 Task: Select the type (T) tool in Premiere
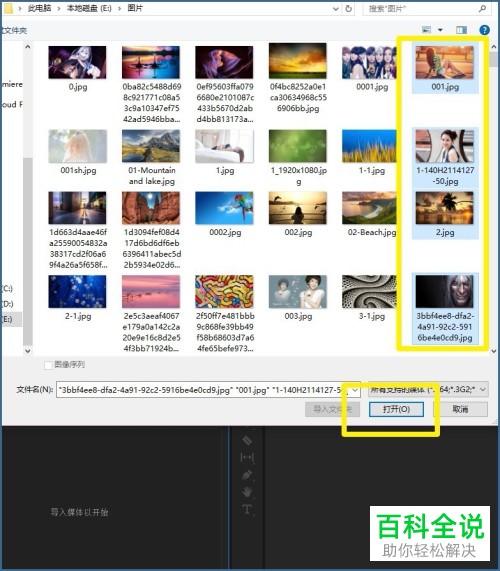(247, 509)
